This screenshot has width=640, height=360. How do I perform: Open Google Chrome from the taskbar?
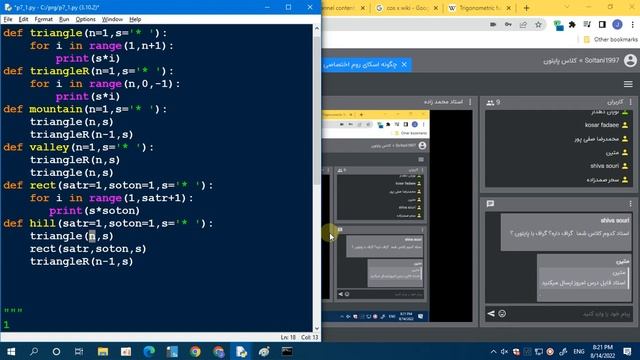(x=195, y=351)
